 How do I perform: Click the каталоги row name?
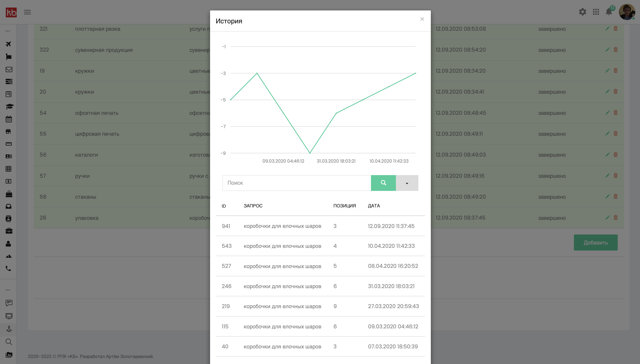tap(87, 155)
